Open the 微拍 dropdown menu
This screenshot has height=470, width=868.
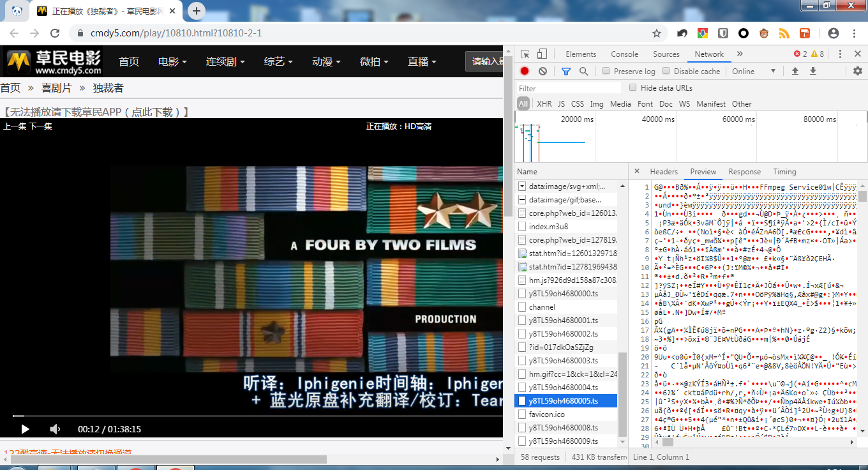[x=374, y=62]
